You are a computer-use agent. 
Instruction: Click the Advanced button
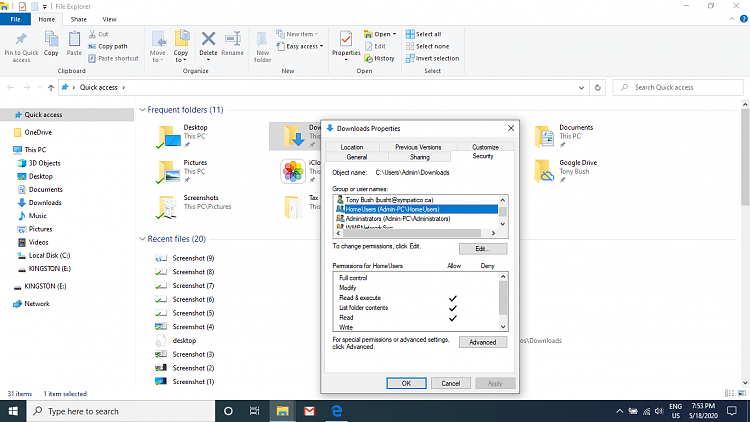click(482, 342)
